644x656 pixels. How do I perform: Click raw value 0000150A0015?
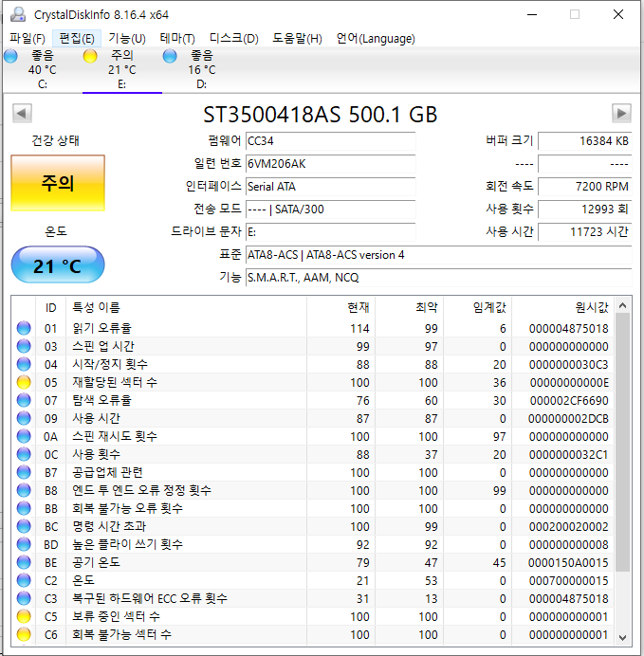pyautogui.click(x=568, y=562)
